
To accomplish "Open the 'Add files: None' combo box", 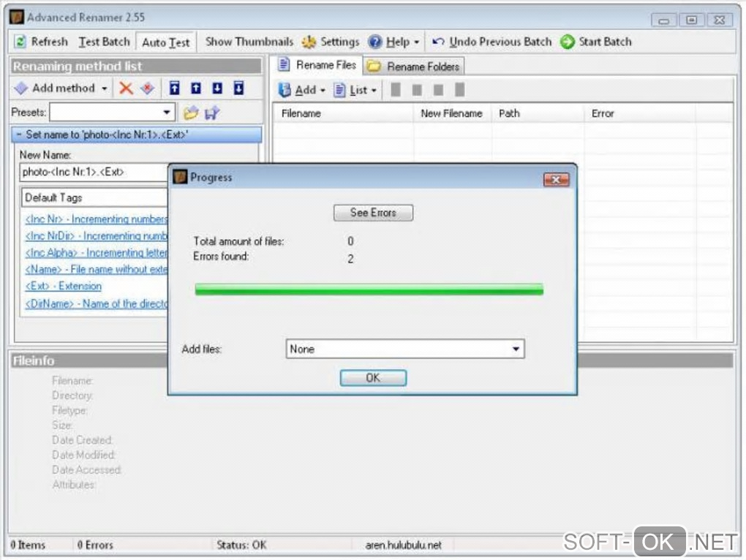I will [405, 349].
